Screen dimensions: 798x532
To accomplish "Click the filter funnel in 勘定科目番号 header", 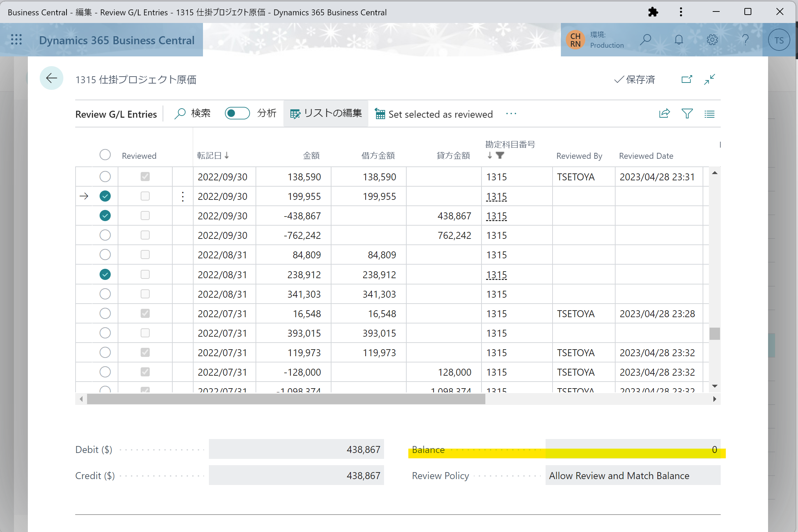I will coord(500,155).
